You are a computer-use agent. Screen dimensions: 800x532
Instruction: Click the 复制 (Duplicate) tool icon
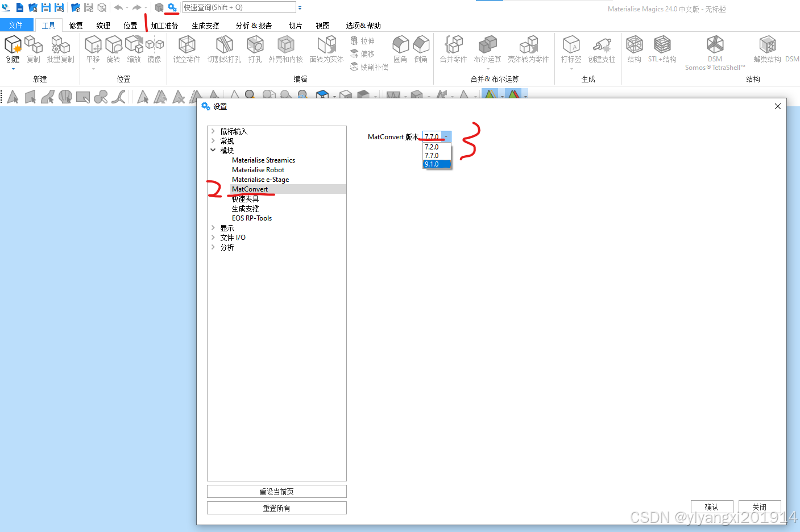tap(34, 45)
